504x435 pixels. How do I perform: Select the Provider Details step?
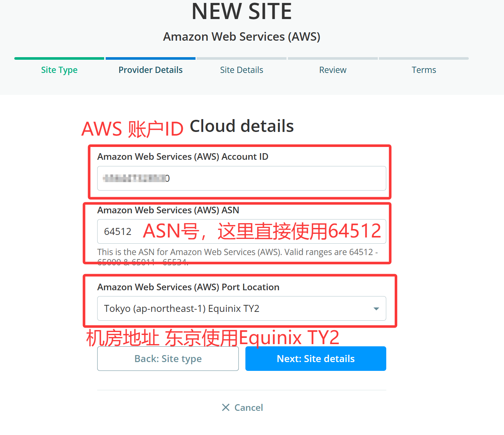click(150, 70)
